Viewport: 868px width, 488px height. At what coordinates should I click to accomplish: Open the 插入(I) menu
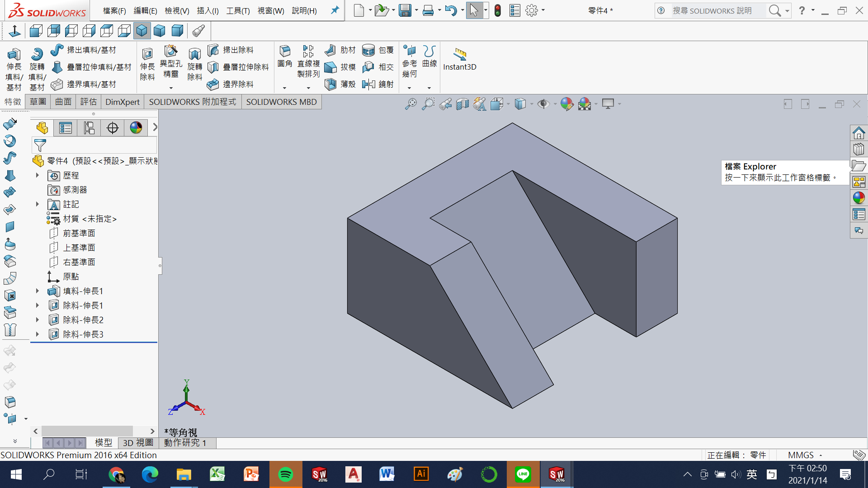pyautogui.click(x=208, y=10)
